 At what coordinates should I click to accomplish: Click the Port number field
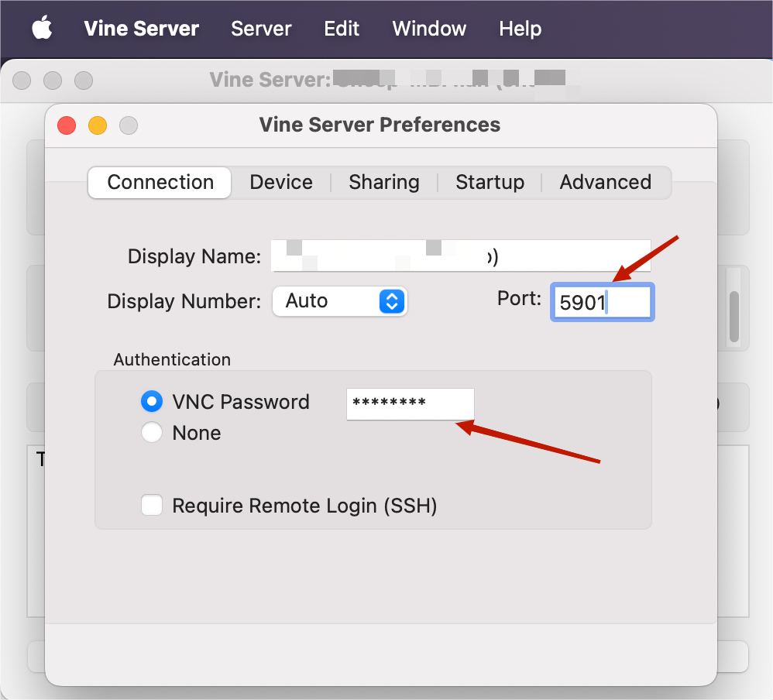tap(602, 302)
